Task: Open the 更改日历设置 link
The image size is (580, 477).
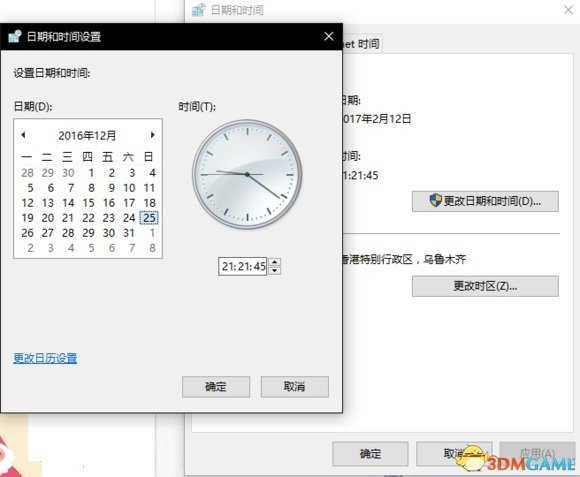Action: (x=45, y=358)
